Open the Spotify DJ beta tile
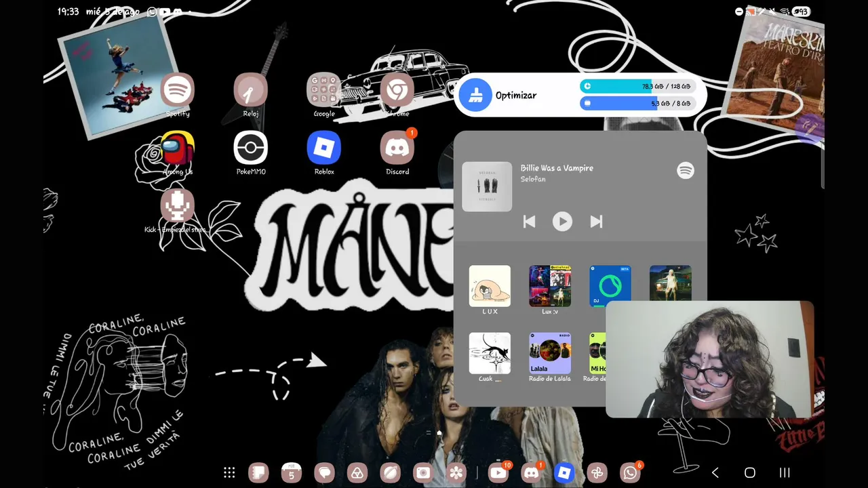 (610, 286)
